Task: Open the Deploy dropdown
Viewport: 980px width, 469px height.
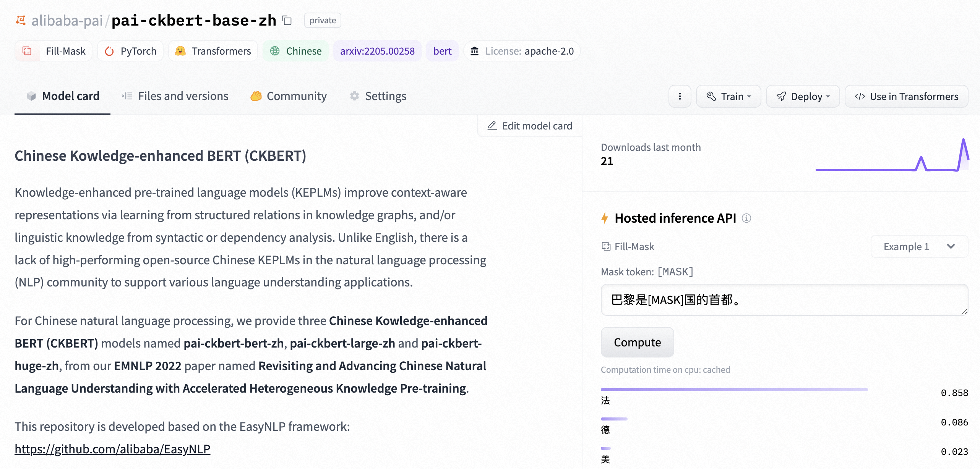Action: point(803,96)
